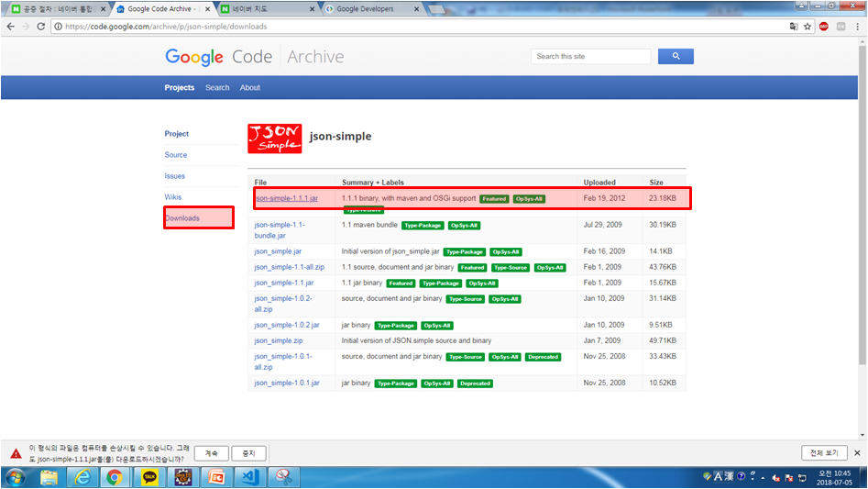
Task: Open the Downloads sidebar link
Action: coord(182,217)
